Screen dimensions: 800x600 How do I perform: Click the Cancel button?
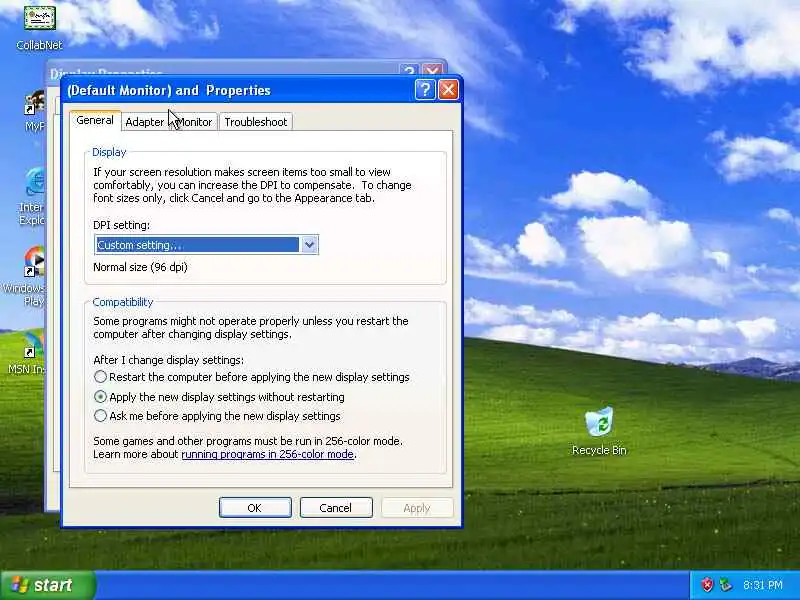point(336,508)
